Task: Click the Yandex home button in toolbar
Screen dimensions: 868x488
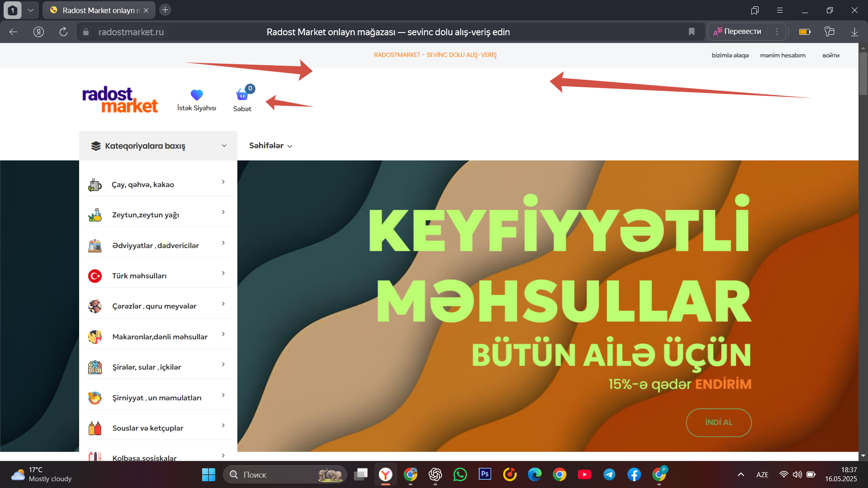Action: click(x=38, y=32)
